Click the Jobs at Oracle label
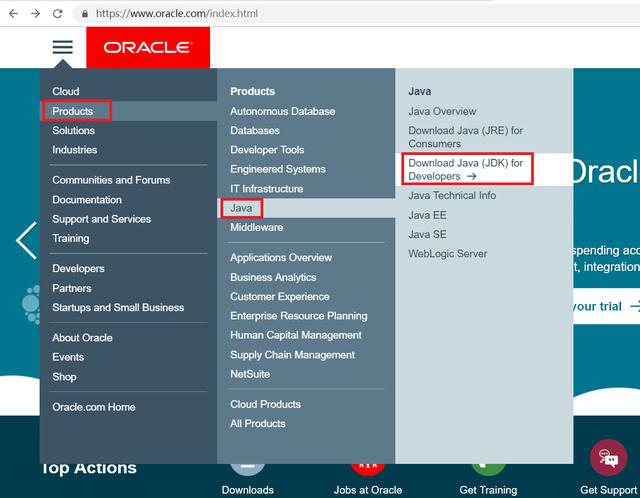Viewport: 640px width, 498px height. (368, 490)
